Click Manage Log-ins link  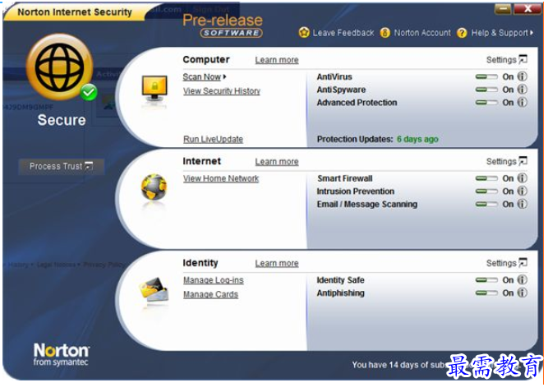pos(214,280)
